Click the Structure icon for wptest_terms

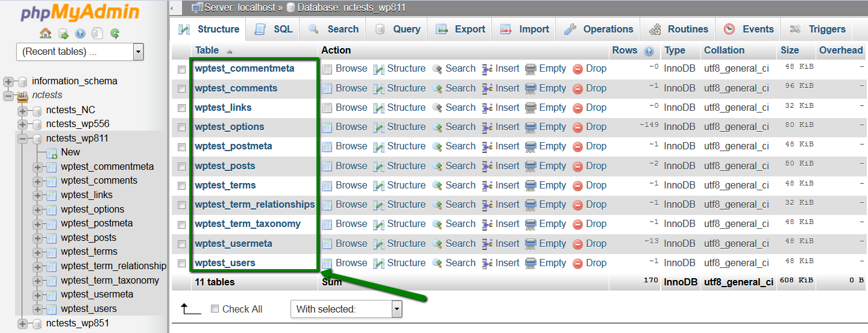(378, 185)
